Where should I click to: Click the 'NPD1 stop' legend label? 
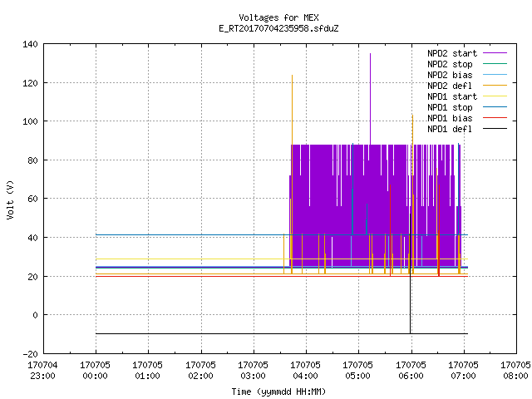450,107
